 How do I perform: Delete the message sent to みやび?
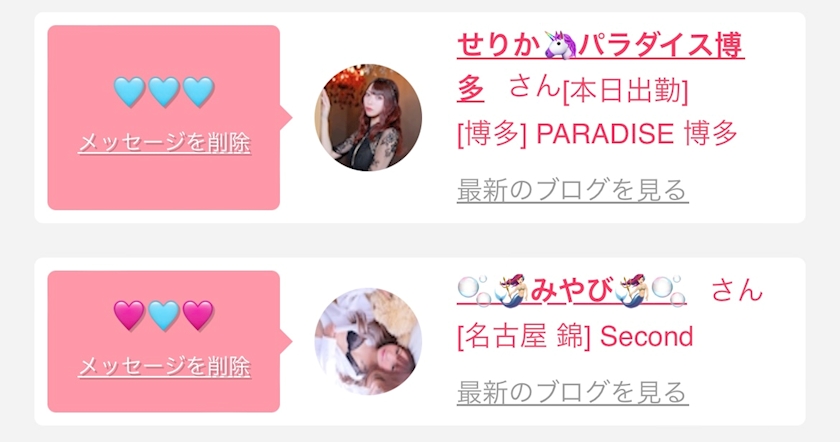(x=164, y=367)
